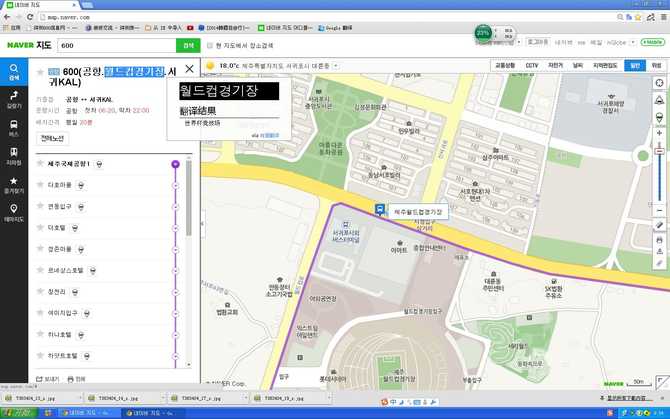Click the green 검색 search button

click(187, 46)
